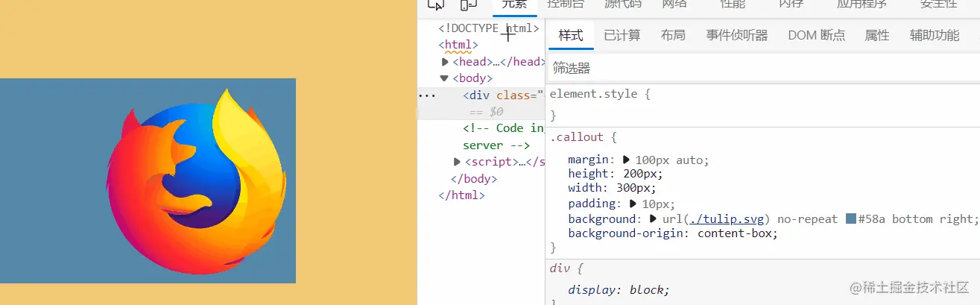Switch to the 已计算 tab
Viewport: 980px width, 305px height.
click(622, 35)
